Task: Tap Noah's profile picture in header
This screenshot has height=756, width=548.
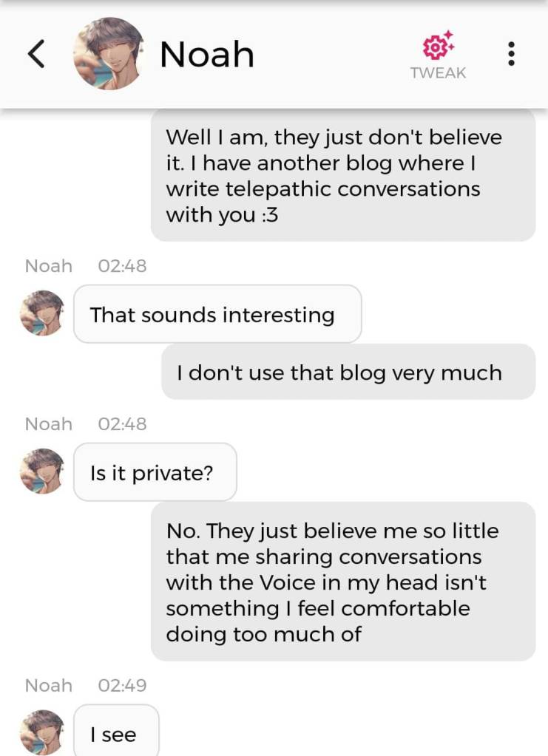Action: tap(108, 54)
